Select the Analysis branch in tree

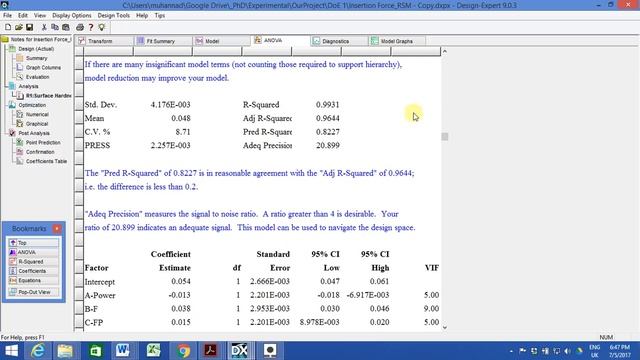coord(28,86)
